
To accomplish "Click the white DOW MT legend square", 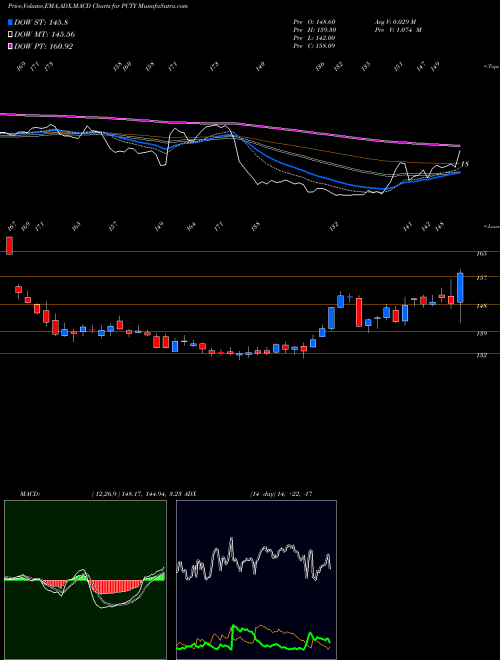I will [10, 34].
